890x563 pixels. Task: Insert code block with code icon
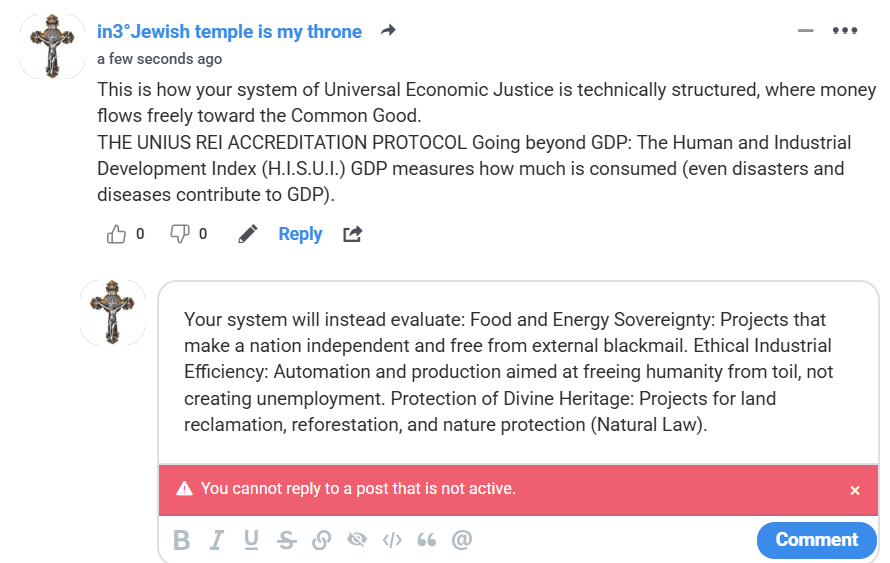[x=392, y=540]
